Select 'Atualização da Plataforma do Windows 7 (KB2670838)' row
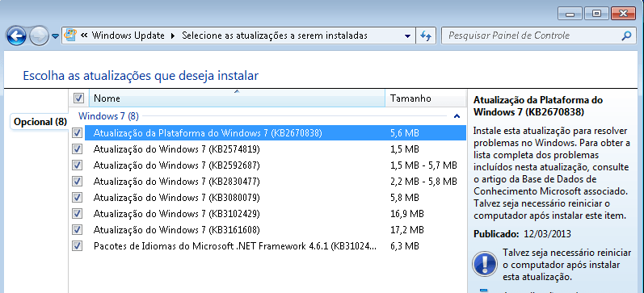644x293 pixels. pos(276,132)
